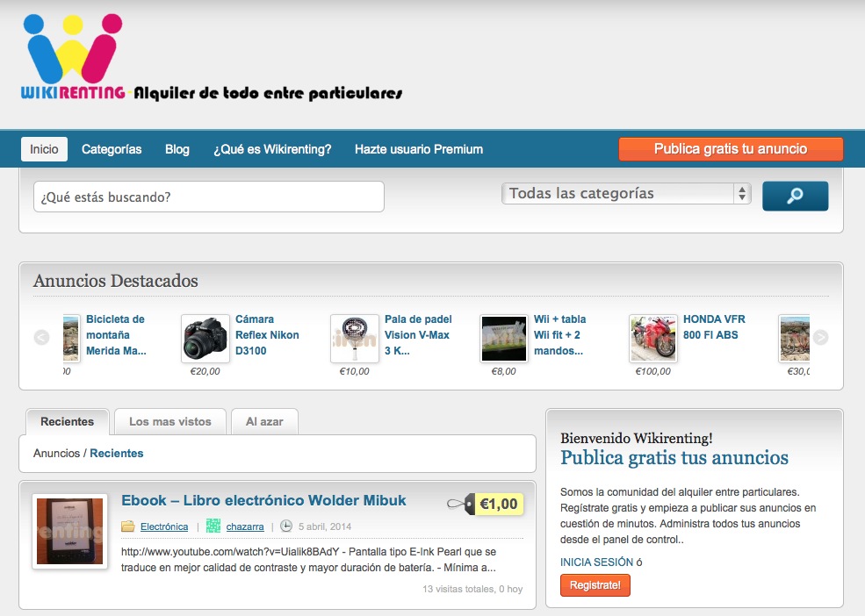Select the Al azar tab
Viewport: 865px width, 616px height.
264,422
